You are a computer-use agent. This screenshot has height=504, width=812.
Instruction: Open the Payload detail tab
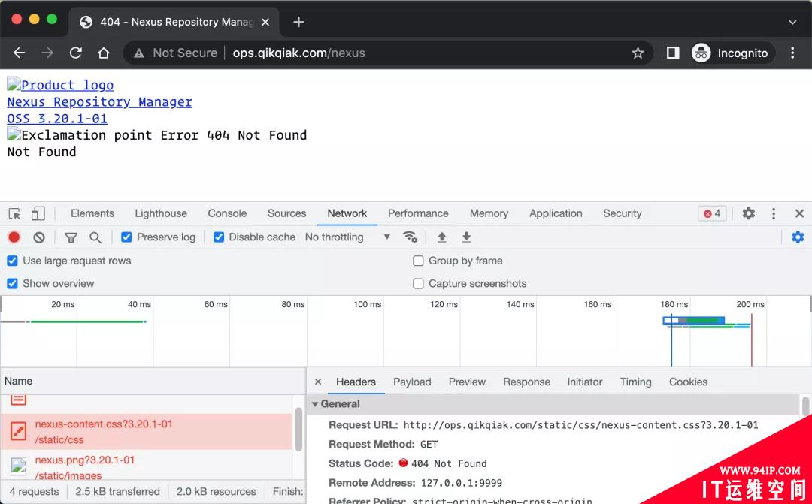pyautogui.click(x=412, y=382)
